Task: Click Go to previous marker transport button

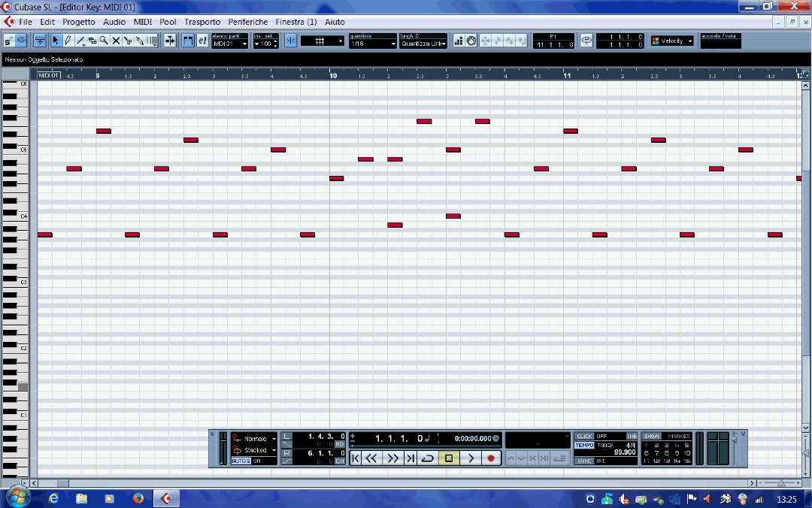Action: (x=355, y=458)
